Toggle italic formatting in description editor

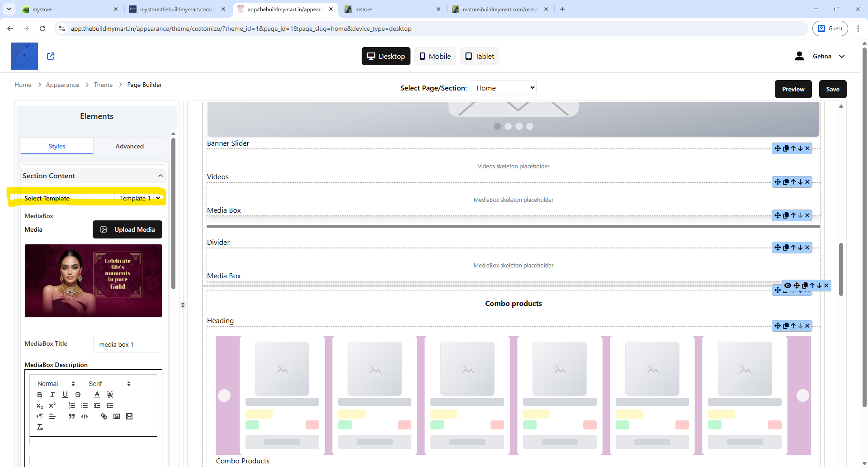(x=52, y=395)
